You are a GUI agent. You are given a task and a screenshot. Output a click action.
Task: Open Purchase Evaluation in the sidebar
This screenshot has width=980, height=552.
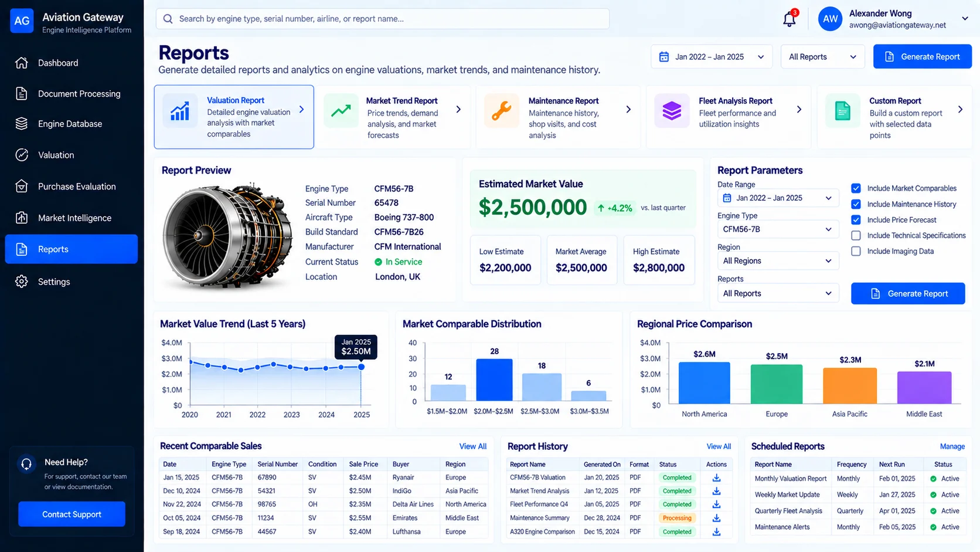[72, 187]
